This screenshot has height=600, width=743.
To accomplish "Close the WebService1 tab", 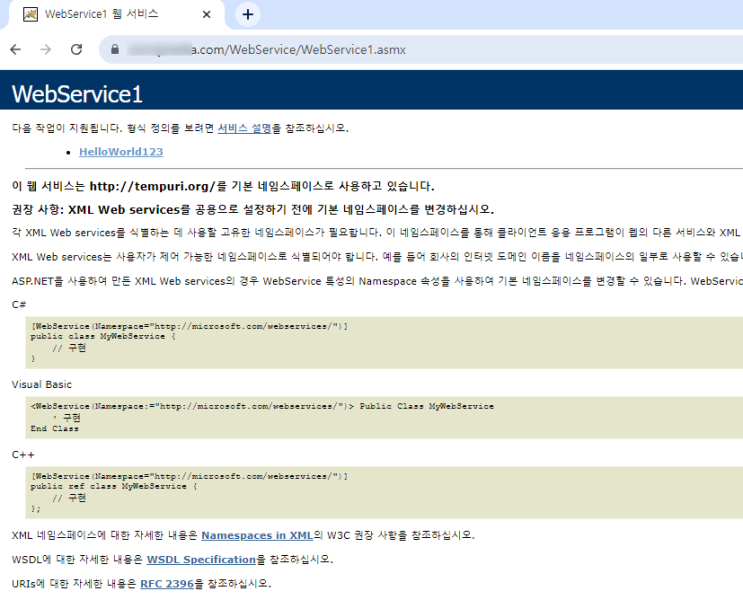I will (206, 15).
